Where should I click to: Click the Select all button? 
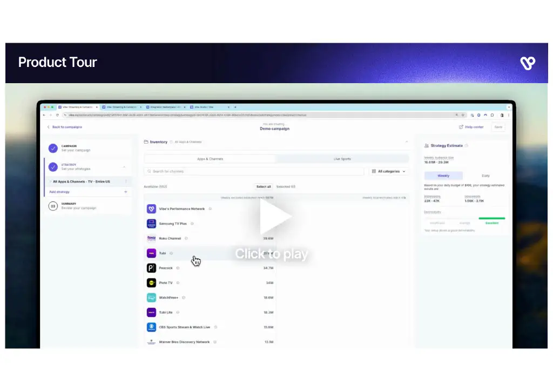(264, 187)
